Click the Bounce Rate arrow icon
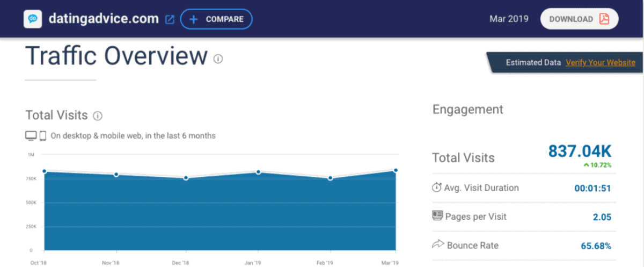Viewport: 644px width, 267px height. [437, 245]
